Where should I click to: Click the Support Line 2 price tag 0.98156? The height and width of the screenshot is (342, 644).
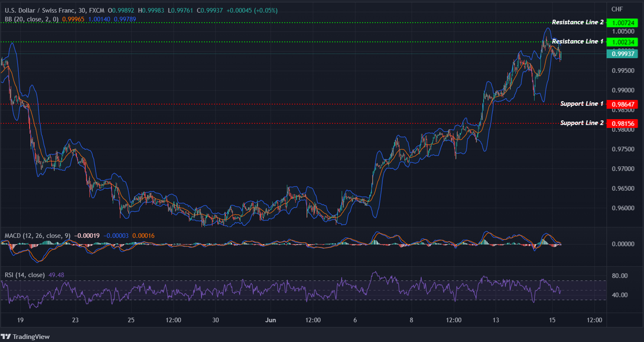622,123
